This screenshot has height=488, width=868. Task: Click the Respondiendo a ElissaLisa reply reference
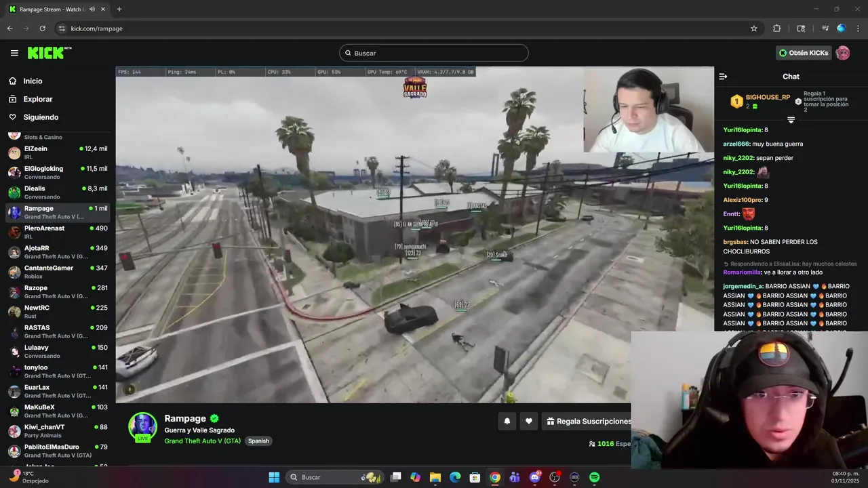(790, 264)
